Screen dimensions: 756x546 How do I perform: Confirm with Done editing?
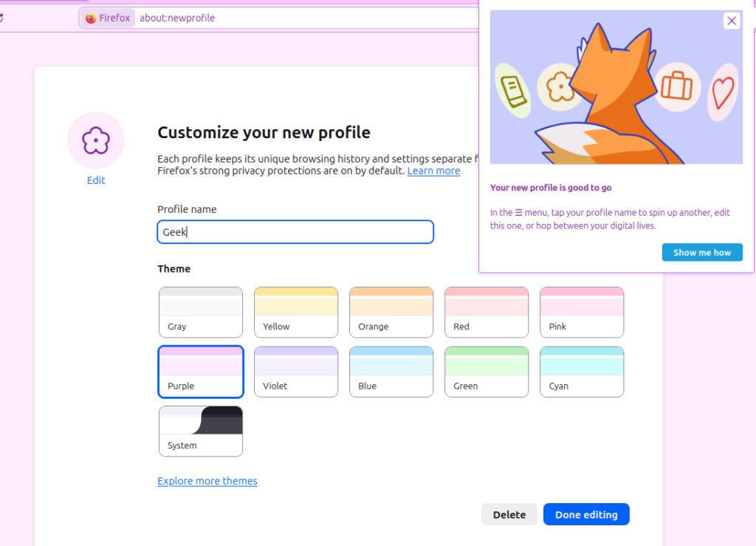(586, 514)
